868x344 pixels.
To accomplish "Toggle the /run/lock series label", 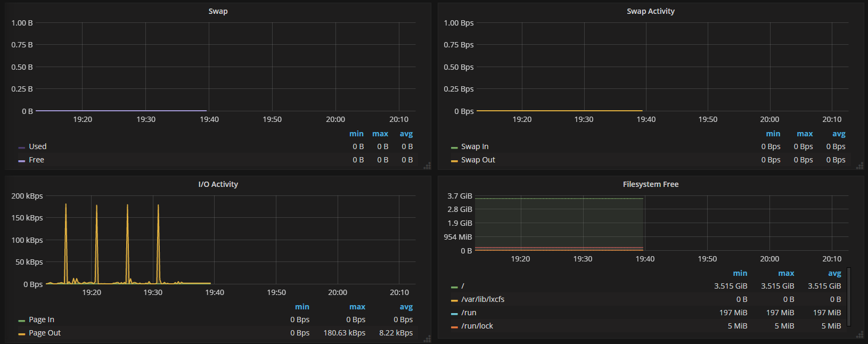I will tap(477, 326).
